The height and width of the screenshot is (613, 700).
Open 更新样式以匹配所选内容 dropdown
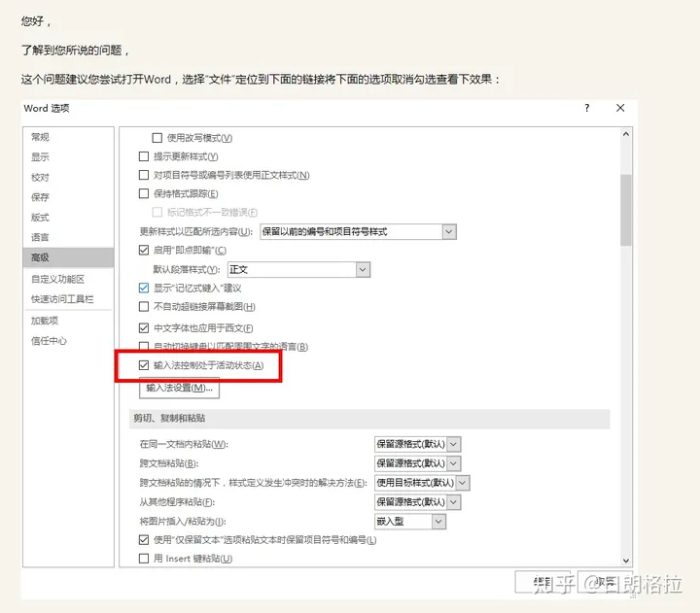coord(449,232)
